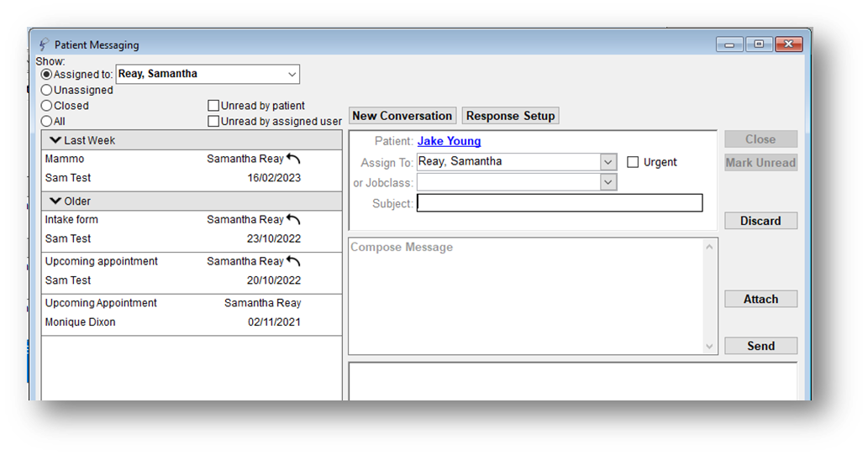The width and height of the screenshot is (868, 455).
Task: Click the Mark Unread button
Action: 760,163
